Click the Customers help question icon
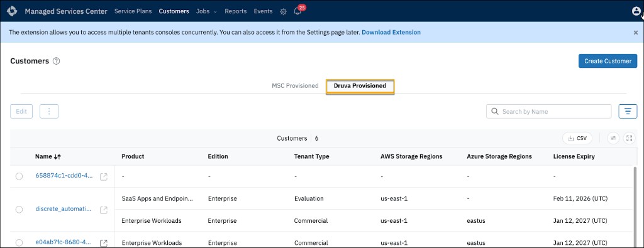644x248 pixels. [x=56, y=61]
